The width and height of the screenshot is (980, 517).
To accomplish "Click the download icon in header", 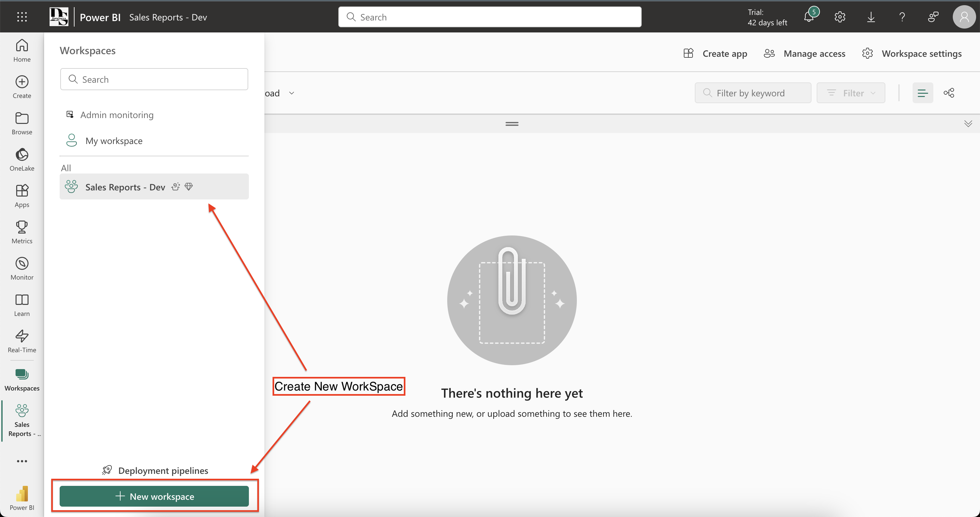I will (x=871, y=17).
